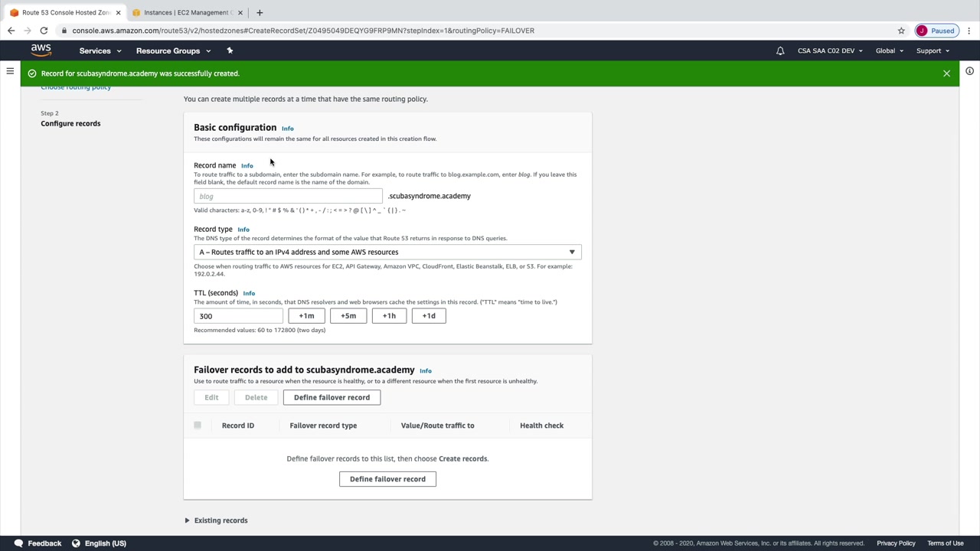Viewport: 980px width, 551px height.
Task: Click the Record name input field
Action: click(x=288, y=196)
